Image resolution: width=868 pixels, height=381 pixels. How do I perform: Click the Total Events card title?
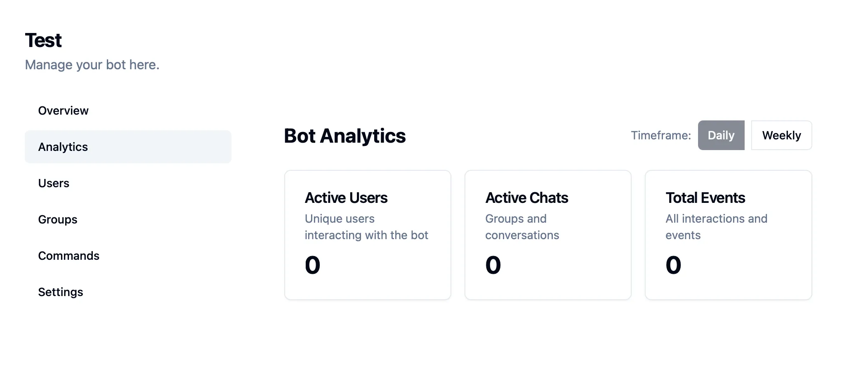click(705, 198)
